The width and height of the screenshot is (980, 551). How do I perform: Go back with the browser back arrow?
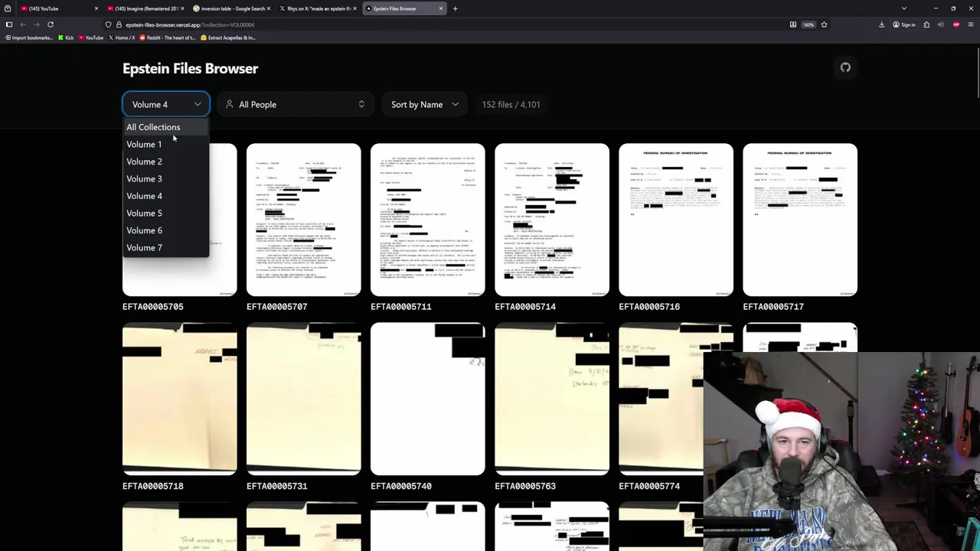point(23,24)
